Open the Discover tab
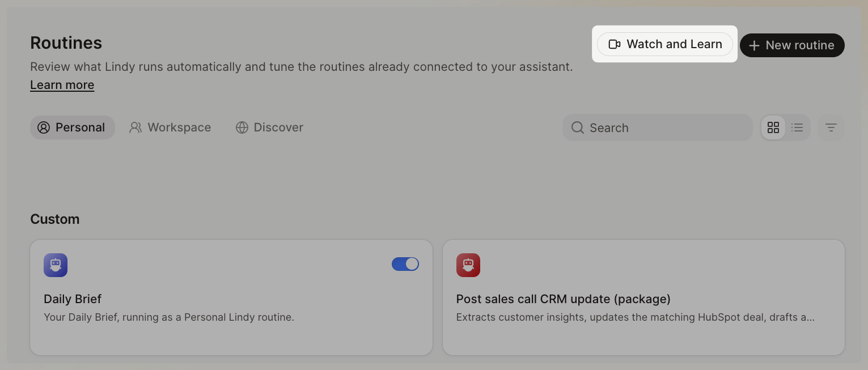The height and width of the screenshot is (370, 868). click(x=269, y=127)
